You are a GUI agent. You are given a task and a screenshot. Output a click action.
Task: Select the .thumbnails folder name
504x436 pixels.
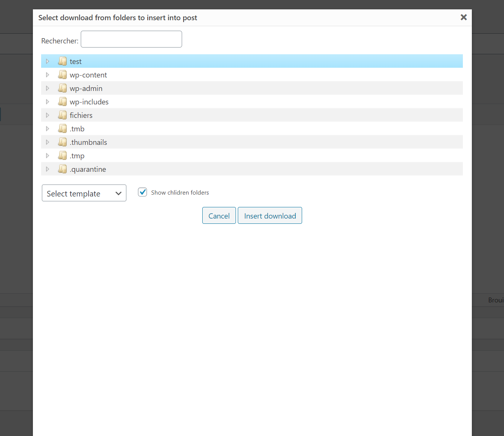coord(88,142)
